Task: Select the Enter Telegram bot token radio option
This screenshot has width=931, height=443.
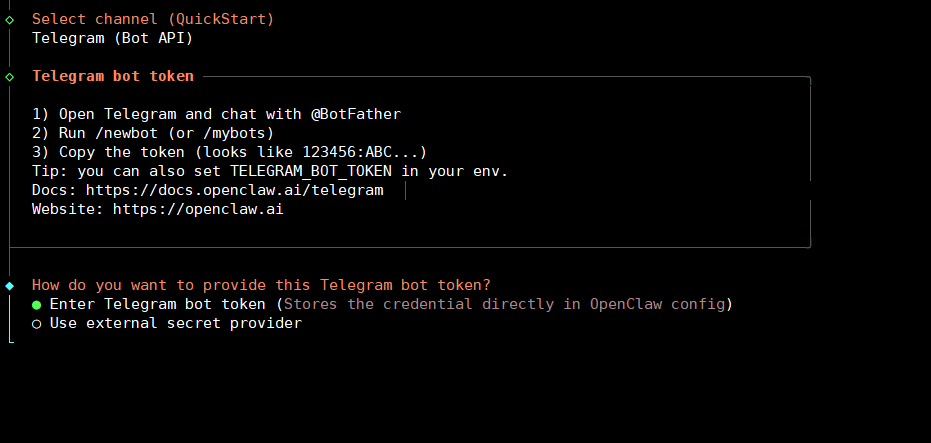Action: (x=37, y=304)
